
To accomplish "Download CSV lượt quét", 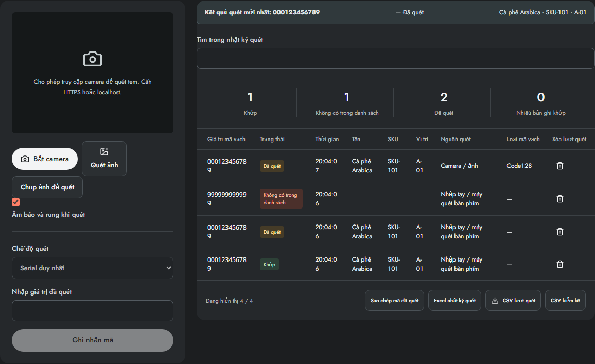I will click(x=513, y=301).
